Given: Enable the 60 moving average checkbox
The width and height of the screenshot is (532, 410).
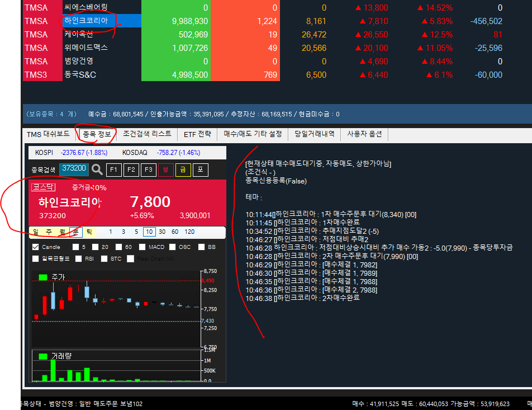Looking at the screenshot, I should (118, 247).
